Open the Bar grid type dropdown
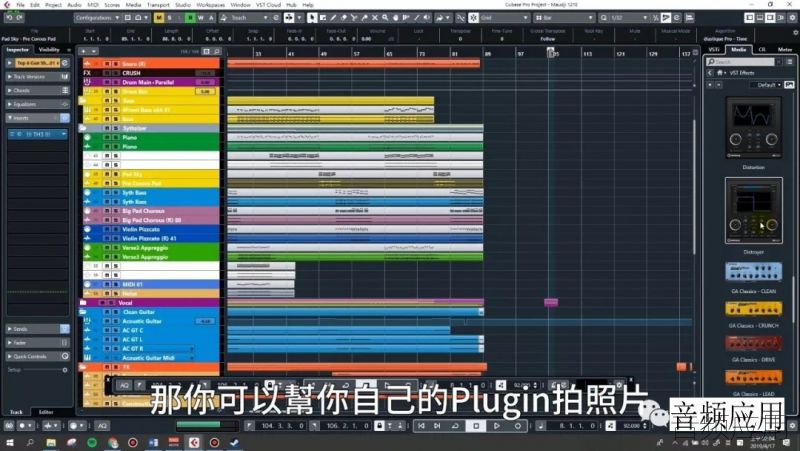 (x=564, y=17)
